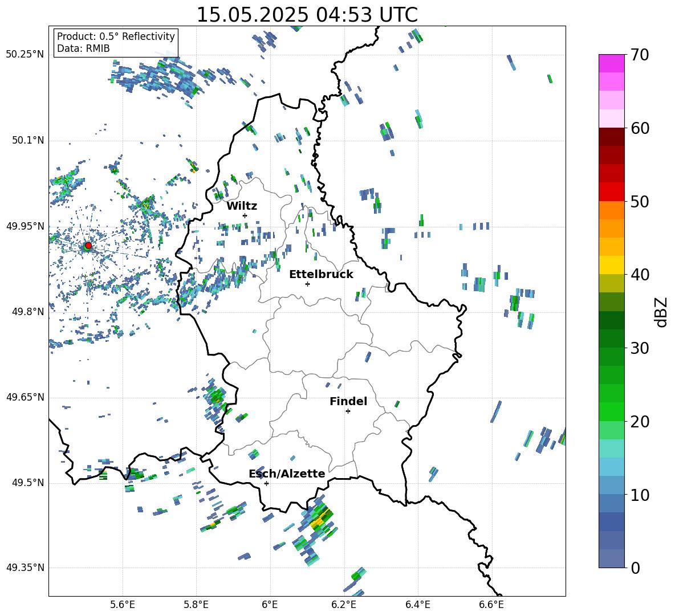Click the 6°E longitude label
This screenshot has width=675, height=616.
click(x=270, y=605)
